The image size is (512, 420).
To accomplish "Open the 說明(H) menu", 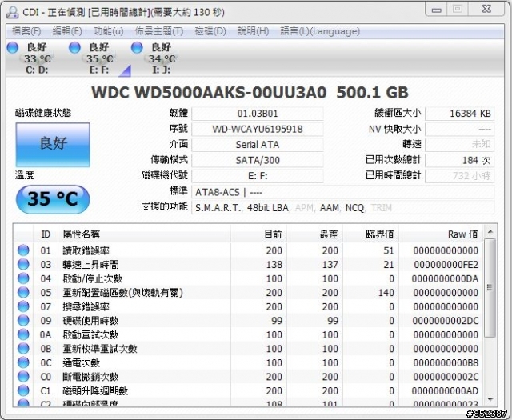I will [x=254, y=31].
